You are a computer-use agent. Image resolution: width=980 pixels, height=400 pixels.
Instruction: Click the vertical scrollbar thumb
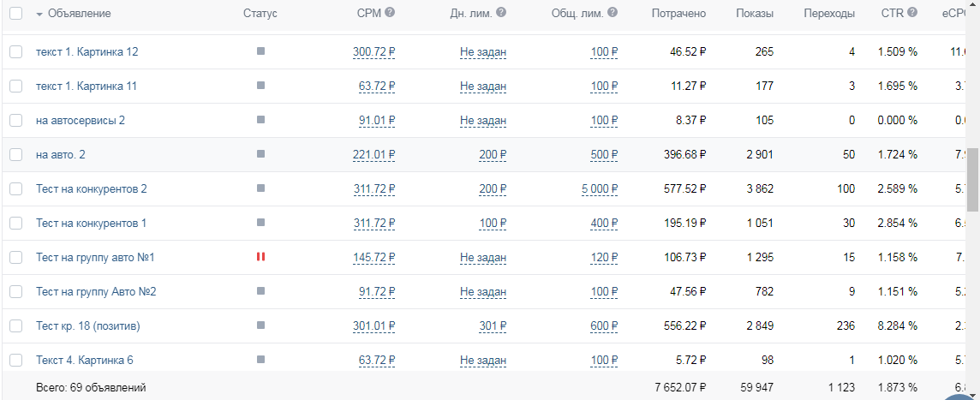[x=972, y=180]
